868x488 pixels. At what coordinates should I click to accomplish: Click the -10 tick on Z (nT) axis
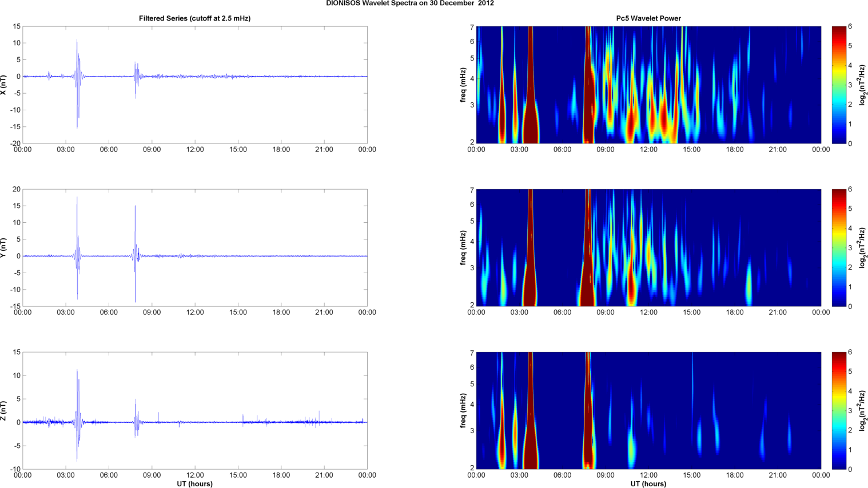point(15,469)
